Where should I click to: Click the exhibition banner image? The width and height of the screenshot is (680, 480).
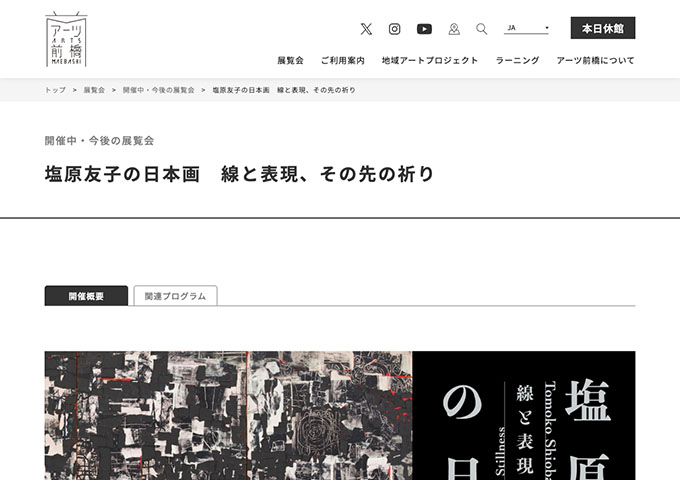(x=340, y=415)
